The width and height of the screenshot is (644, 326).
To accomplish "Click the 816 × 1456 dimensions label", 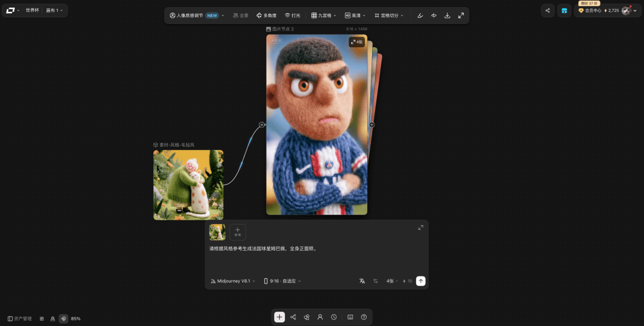I will point(357,29).
